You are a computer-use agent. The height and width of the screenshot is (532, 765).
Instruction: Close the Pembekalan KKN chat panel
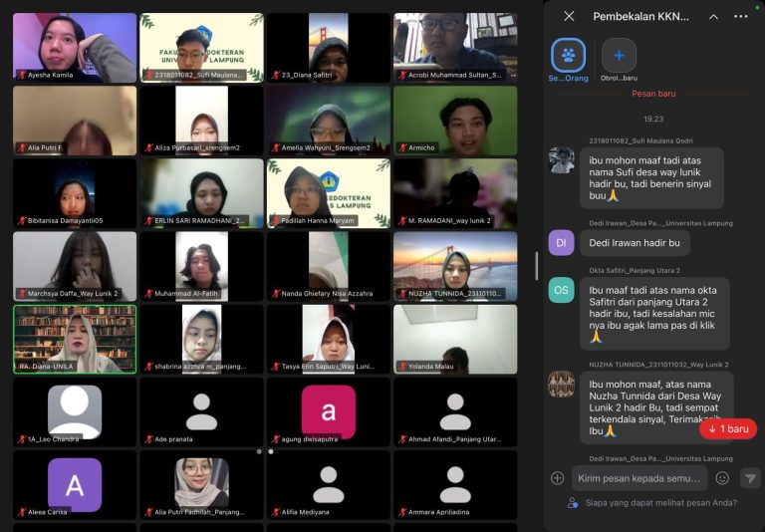point(569,16)
